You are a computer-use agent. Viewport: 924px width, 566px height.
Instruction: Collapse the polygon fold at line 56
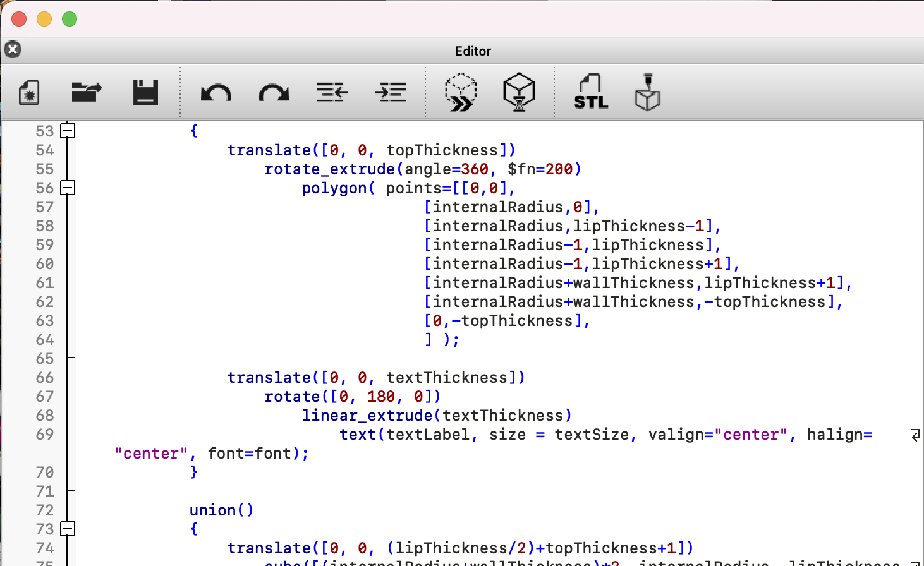click(x=68, y=188)
